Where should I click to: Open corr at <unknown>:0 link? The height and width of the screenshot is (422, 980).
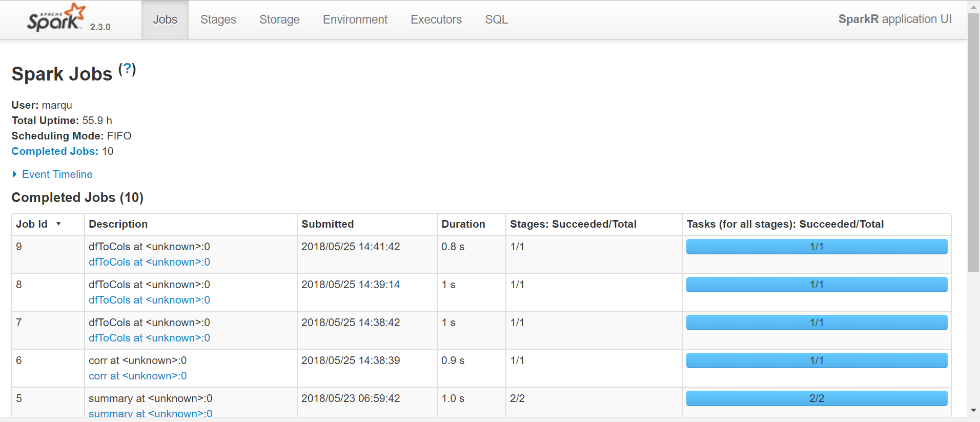pos(138,376)
